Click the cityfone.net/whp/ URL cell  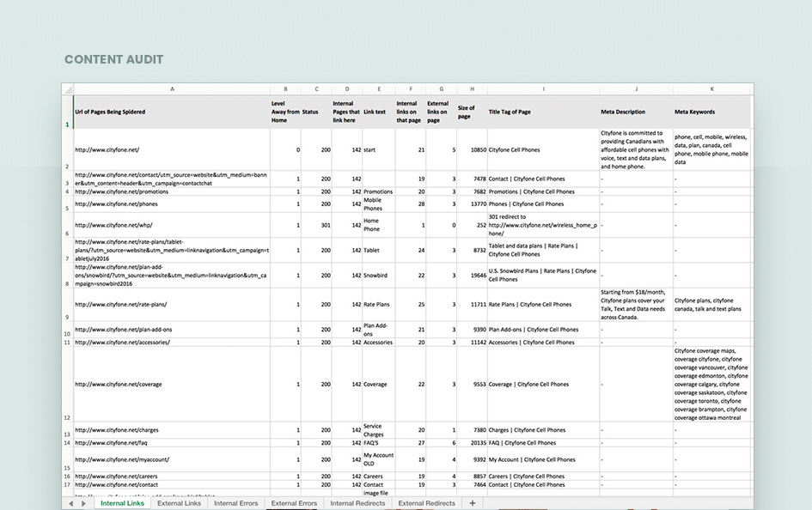click(x=172, y=225)
